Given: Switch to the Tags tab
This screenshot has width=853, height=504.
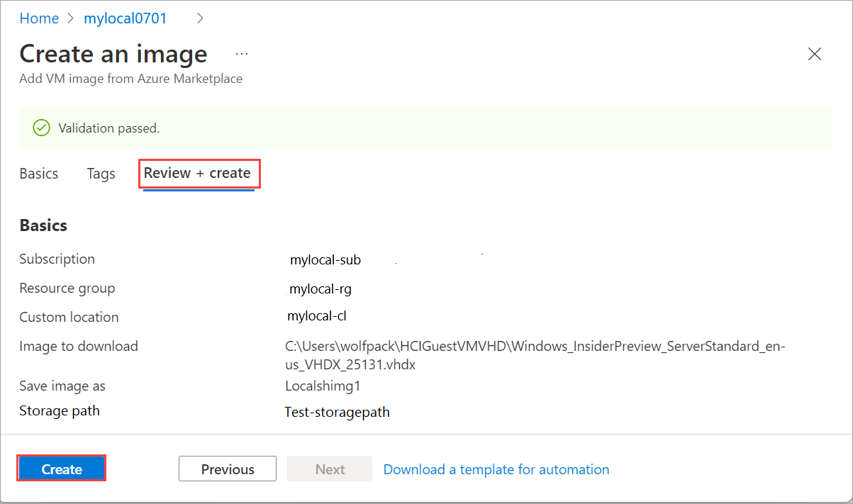Looking at the screenshot, I should pos(101,174).
